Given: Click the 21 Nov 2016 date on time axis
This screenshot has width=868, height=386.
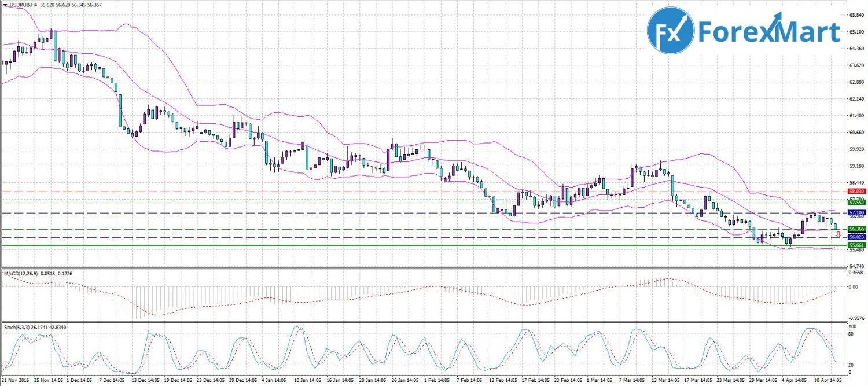Looking at the screenshot, I should click(x=16, y=381).
